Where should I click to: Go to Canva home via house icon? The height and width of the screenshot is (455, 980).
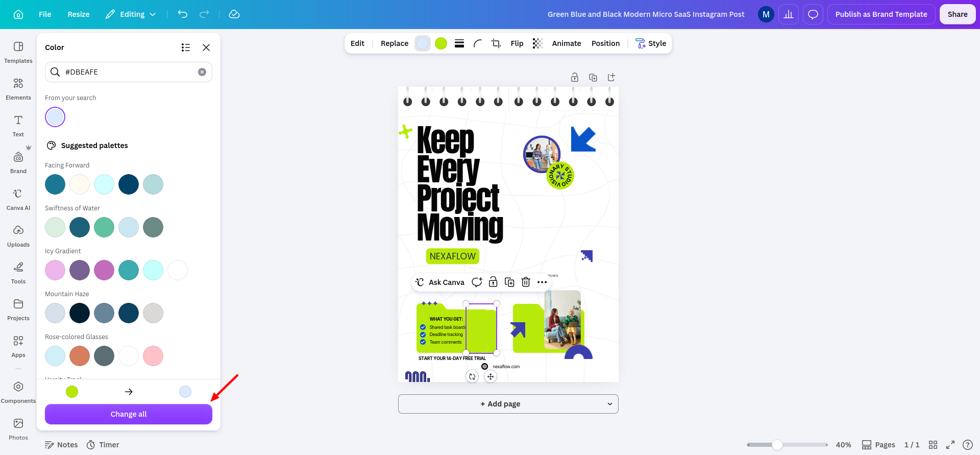coord(18,14)
